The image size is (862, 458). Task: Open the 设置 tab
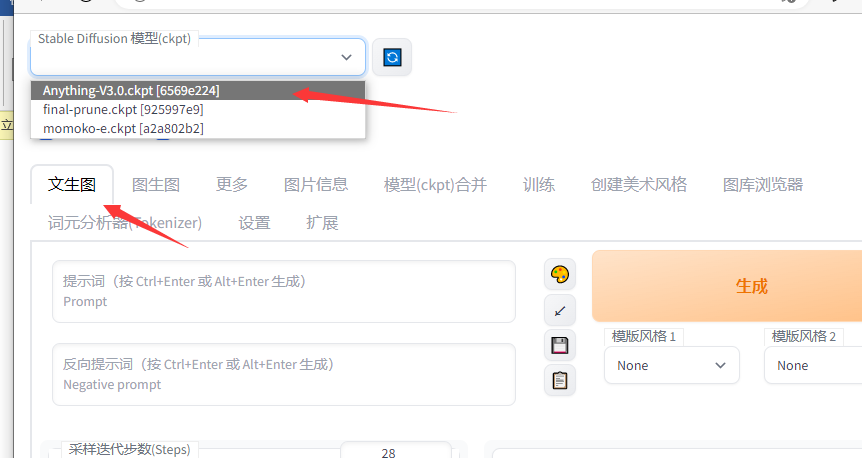(x=254, y=222)
